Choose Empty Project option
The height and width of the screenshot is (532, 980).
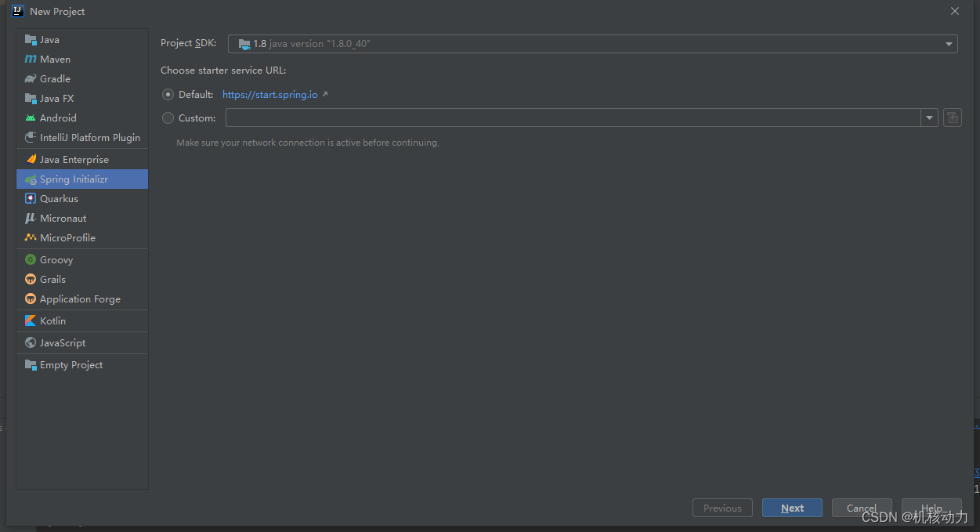click(x=82, y=365)
